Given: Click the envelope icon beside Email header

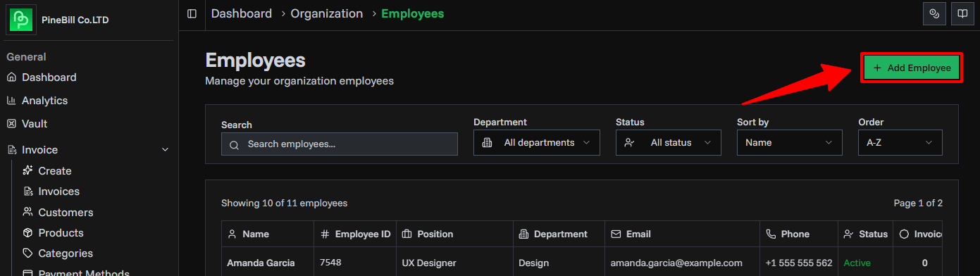Looking at the screenshot, I should pyautogui.click(x=616, y=234).
